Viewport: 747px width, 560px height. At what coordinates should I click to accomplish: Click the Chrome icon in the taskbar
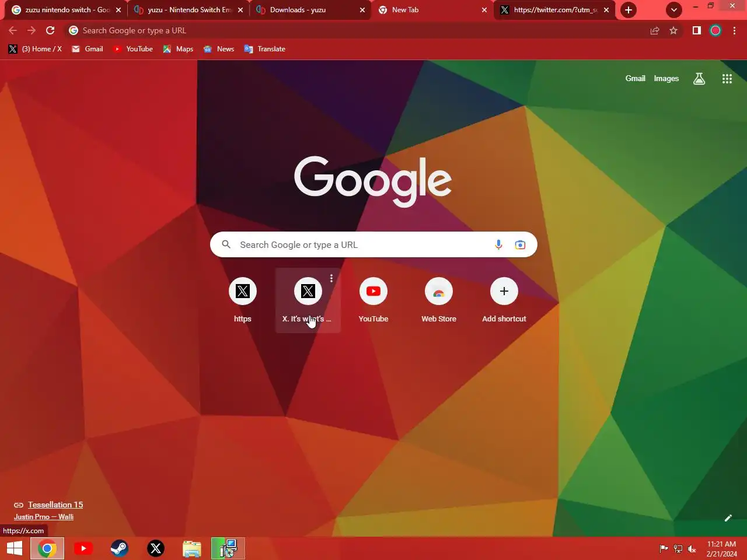tap(47, 548)
